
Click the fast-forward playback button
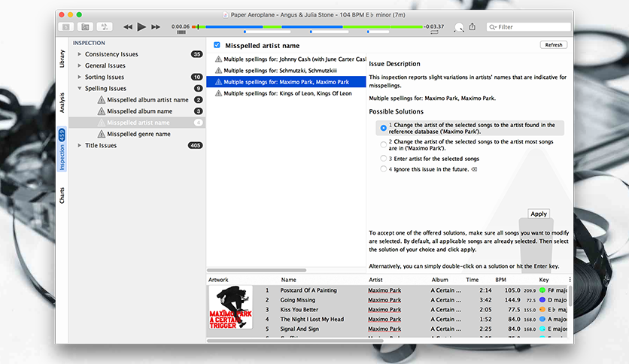(156, 27)
